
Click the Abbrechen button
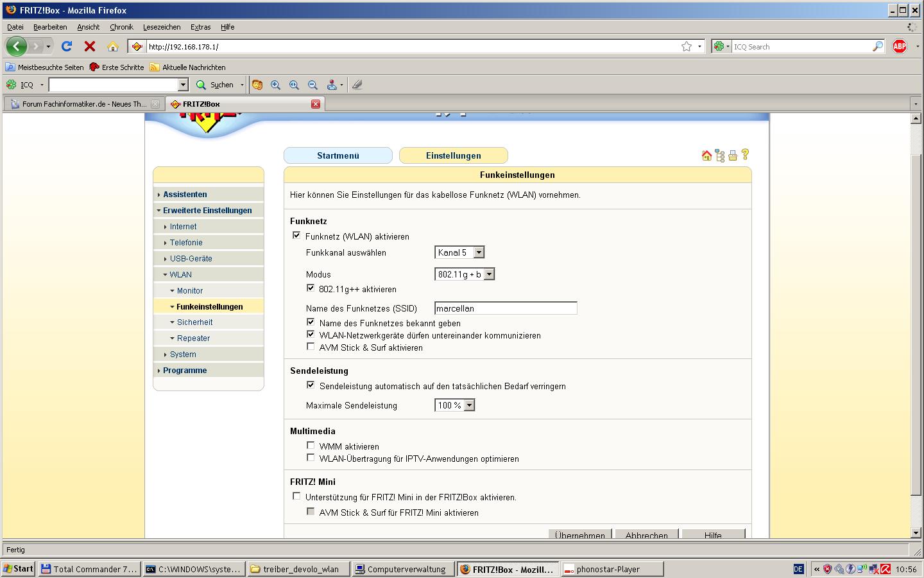pos(647,534)
